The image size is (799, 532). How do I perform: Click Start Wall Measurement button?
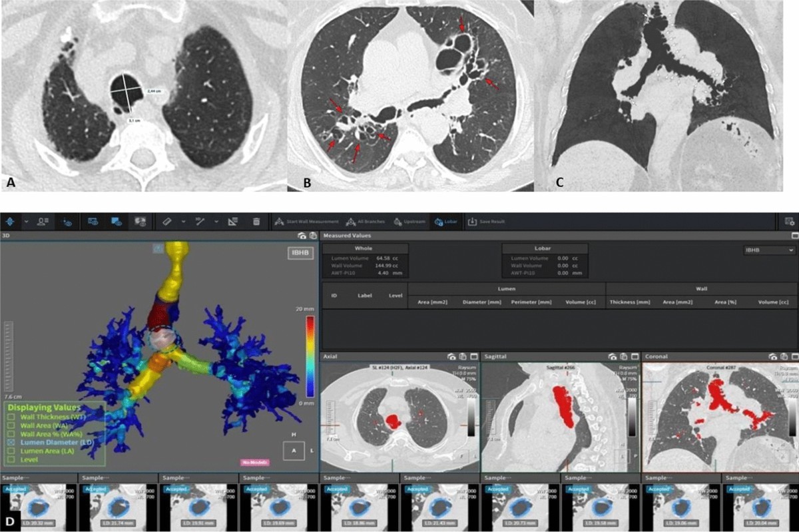307,221
